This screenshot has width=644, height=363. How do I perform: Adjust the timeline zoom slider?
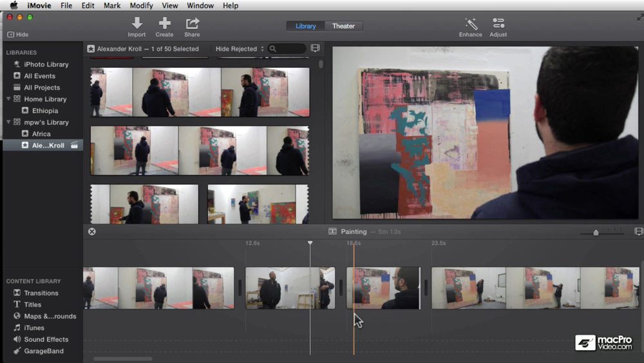click(x=596, y=233)
